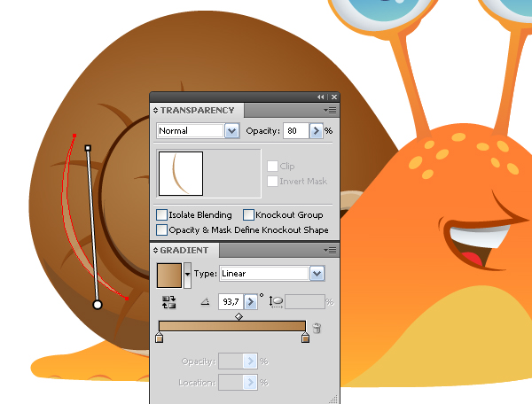
Task: Cycle Gradient panel display with the double-arrow
Action: (155, 251)
